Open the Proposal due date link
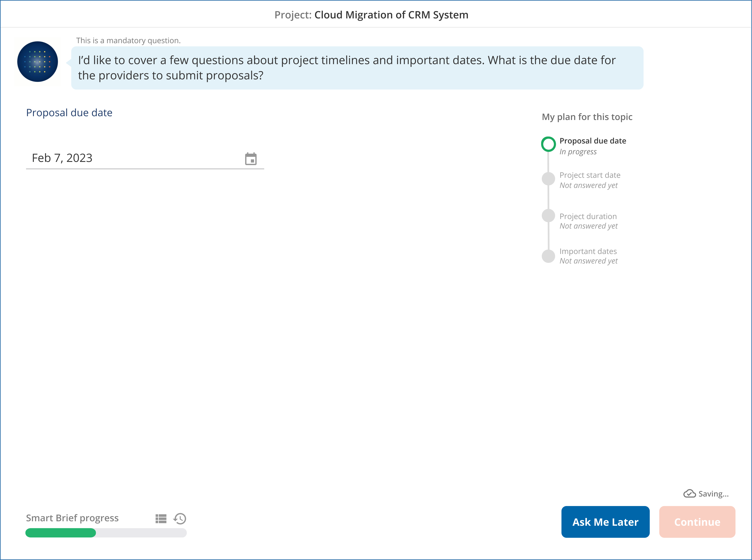 click(69, 112)
